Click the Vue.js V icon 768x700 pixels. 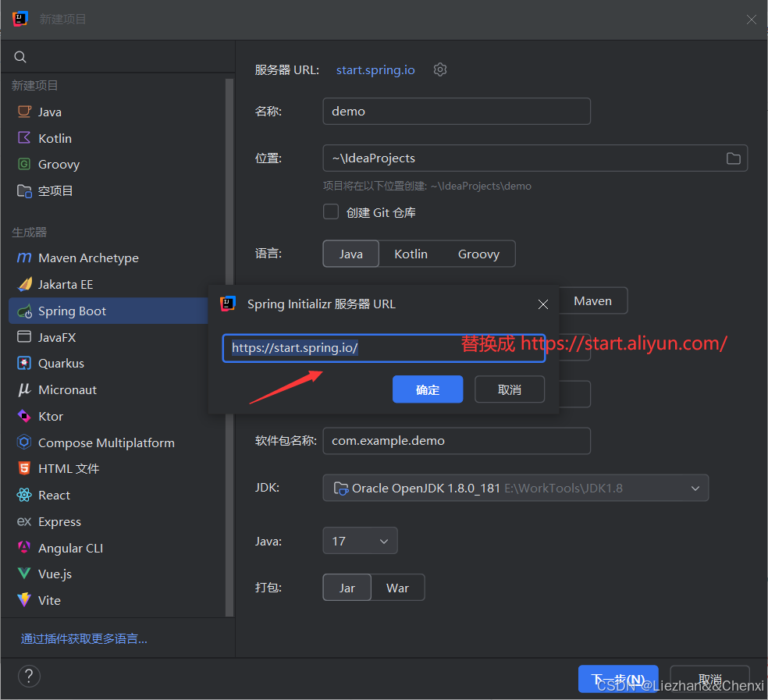coord(24,574)
